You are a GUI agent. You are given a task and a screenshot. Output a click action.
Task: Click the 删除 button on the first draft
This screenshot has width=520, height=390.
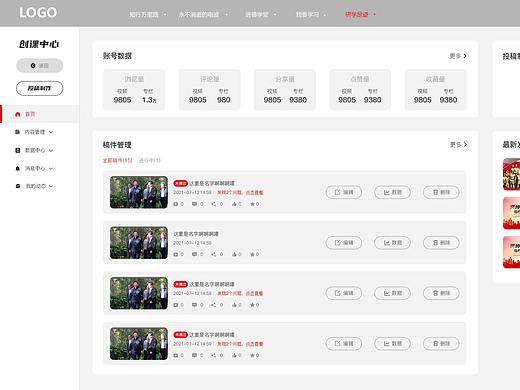click(441, 192)
